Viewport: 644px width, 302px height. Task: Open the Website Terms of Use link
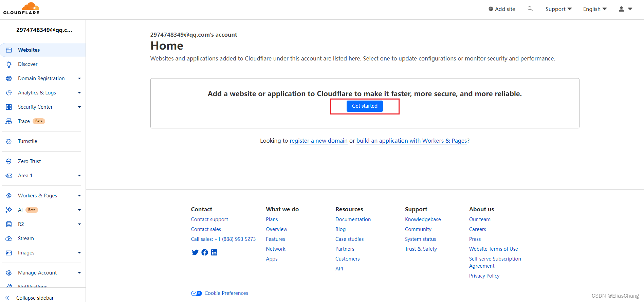493,249
